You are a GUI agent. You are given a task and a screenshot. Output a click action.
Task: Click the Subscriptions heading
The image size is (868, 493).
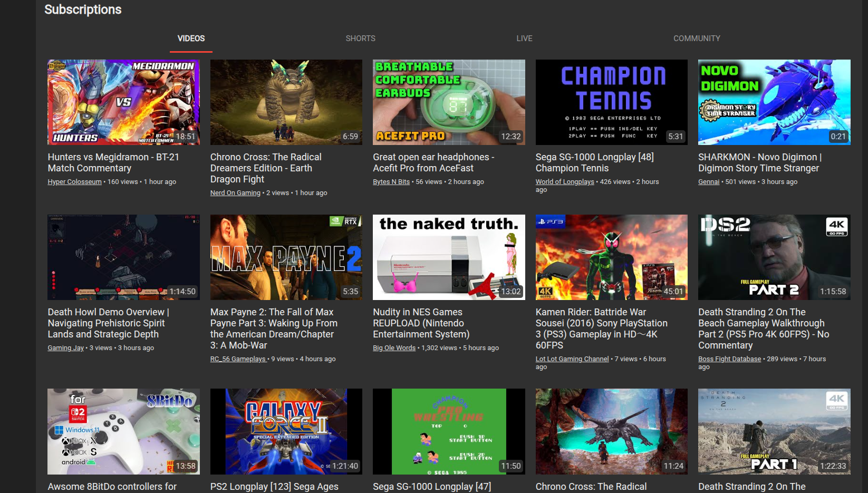(83, 9)
